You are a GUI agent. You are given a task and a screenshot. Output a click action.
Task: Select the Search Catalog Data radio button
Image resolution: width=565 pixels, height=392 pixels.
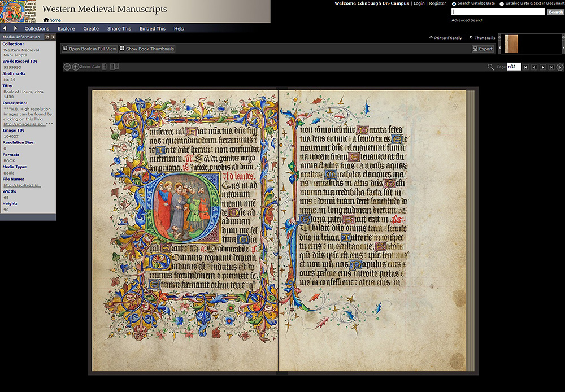point(454,3)
